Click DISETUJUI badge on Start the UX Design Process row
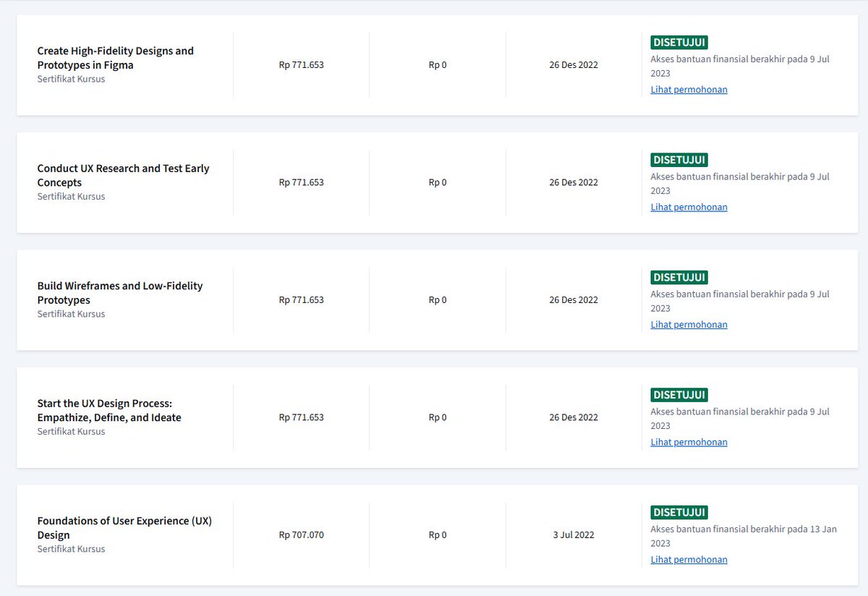Image resolution: width=868 pixels, height=596 pixels. tap(678, 395)
